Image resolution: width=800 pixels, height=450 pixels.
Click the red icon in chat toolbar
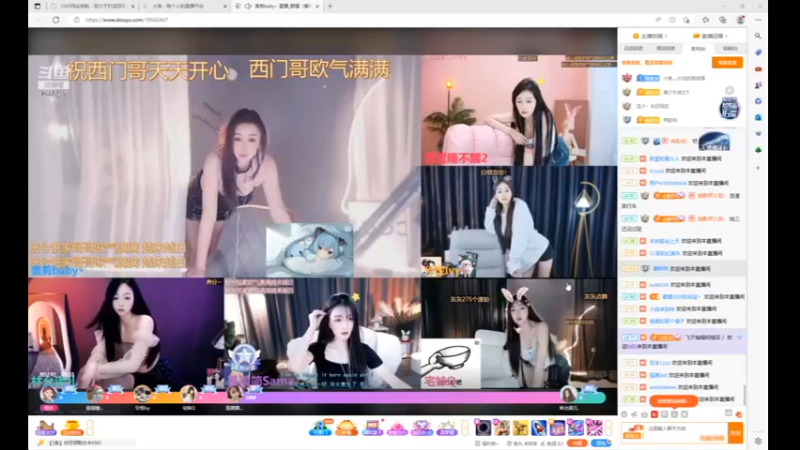click(x=654, y=414)
